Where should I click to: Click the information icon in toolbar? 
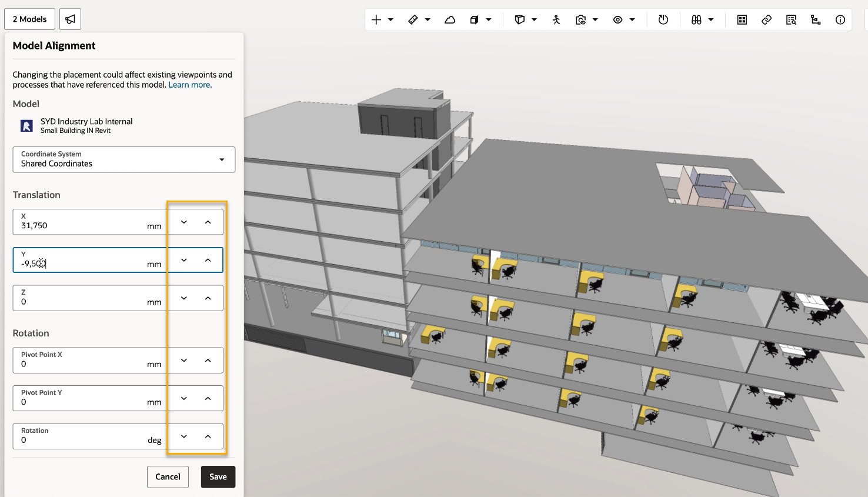(840, 20)
